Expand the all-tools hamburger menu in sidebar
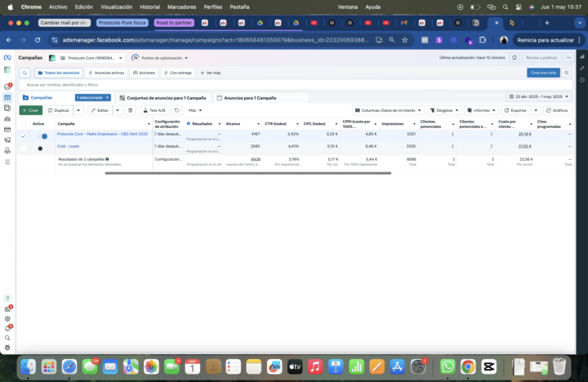 pyautogui.click(x=7, y=162)
